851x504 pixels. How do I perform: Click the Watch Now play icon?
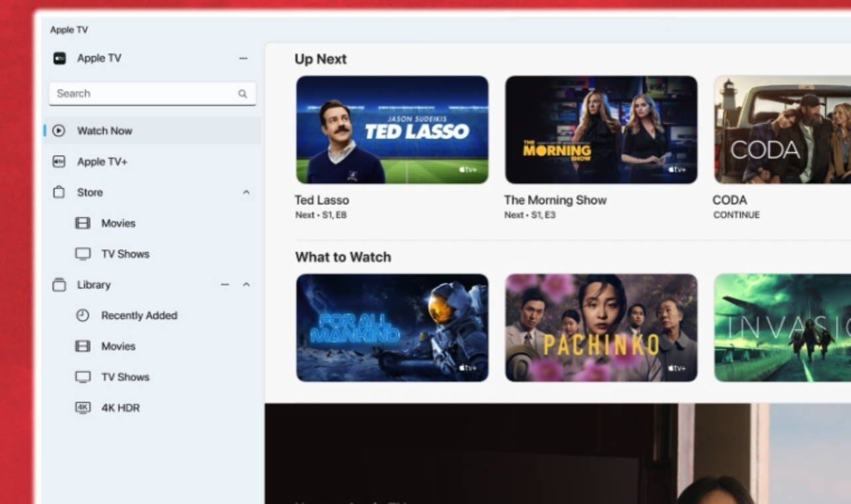pyautogui.click(x=59, y=131)
